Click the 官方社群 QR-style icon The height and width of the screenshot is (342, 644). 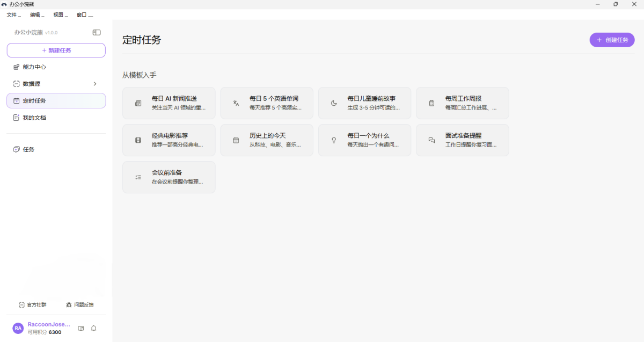(x=21, y=304)
